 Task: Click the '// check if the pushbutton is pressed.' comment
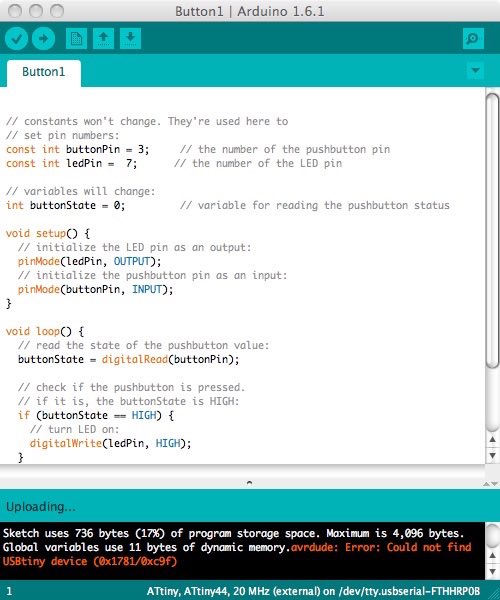pyautogui.click(x=131, y=387)
